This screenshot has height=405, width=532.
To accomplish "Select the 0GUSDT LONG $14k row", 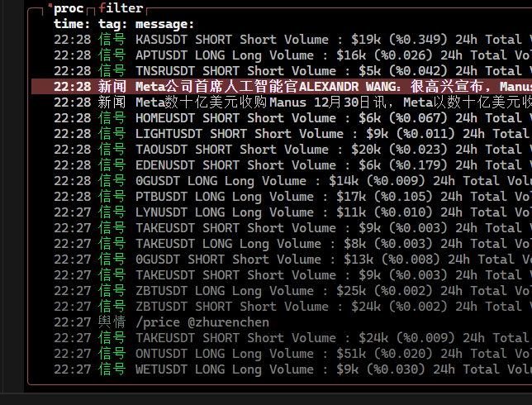I will point(282,181).
